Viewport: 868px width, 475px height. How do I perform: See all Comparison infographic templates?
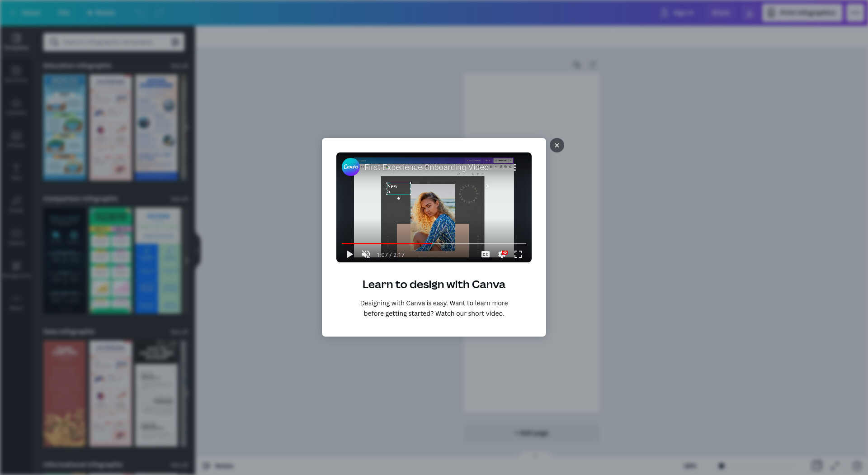tap(179, 199)
